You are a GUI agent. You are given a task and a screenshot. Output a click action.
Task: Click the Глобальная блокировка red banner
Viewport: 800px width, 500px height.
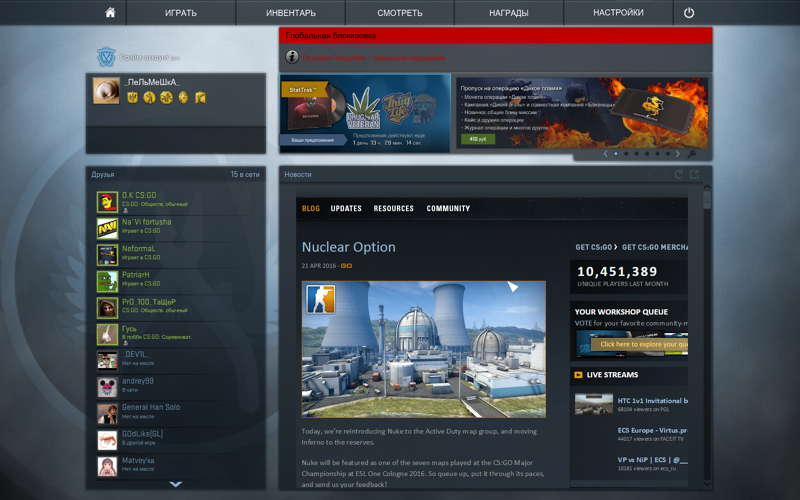[x=495, y=36]
